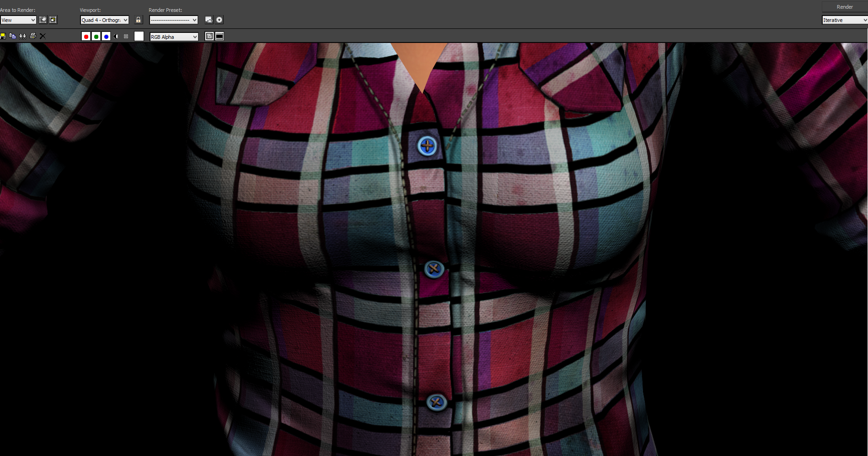This screenshot has width=868, height=456.
Task: Show the alpha channel display
Action: pyautogui.click(x=116, y=37)
